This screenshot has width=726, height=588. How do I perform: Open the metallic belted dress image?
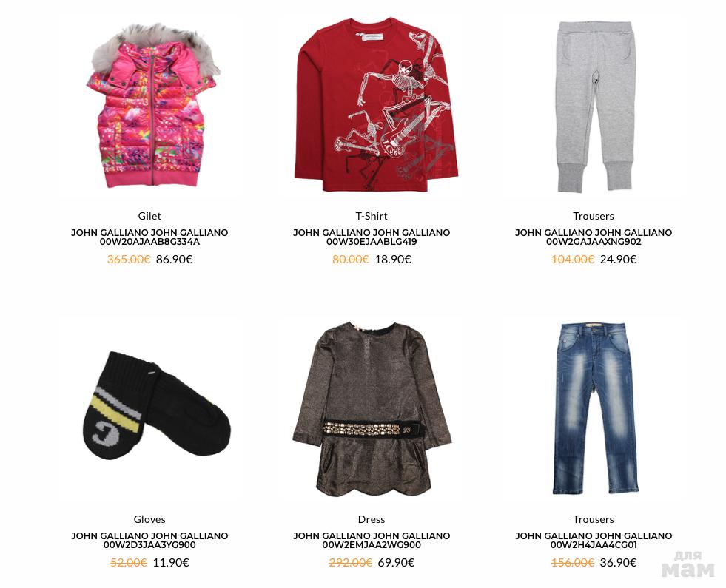372,409
